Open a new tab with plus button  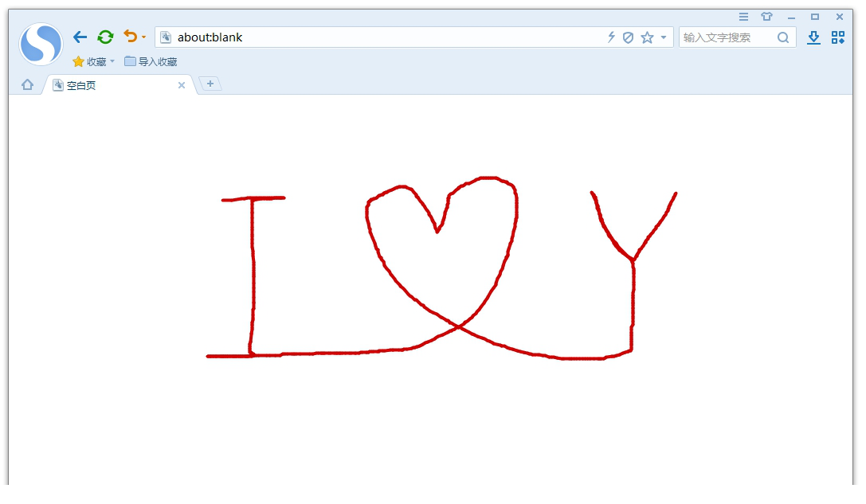pyautogui.click(x=210, y=84)
